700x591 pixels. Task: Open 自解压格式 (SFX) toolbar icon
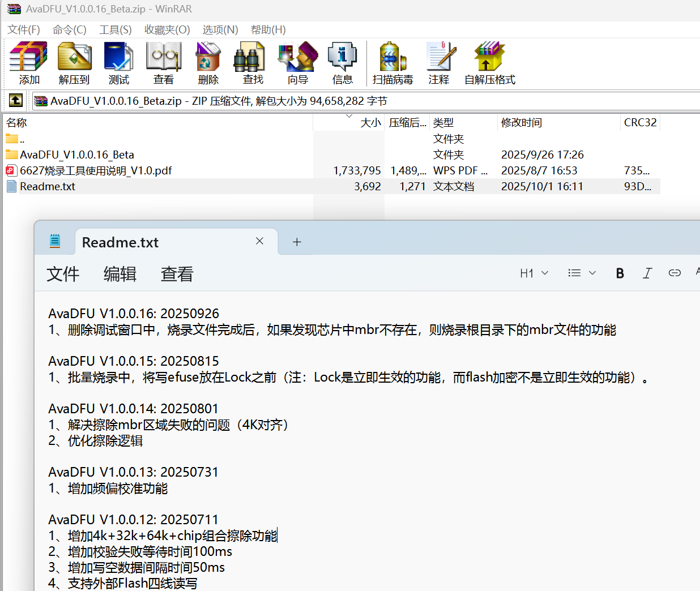point(489,63)
